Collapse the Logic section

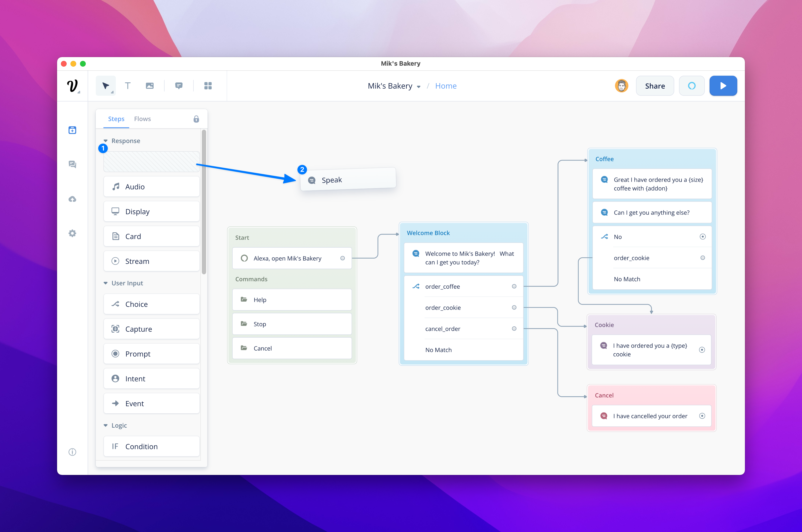(106, 426)
